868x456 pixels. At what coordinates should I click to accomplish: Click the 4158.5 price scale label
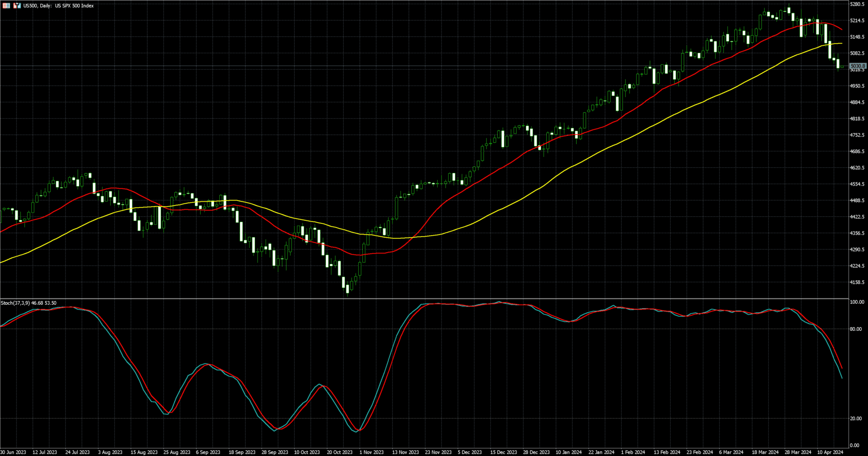857,282
